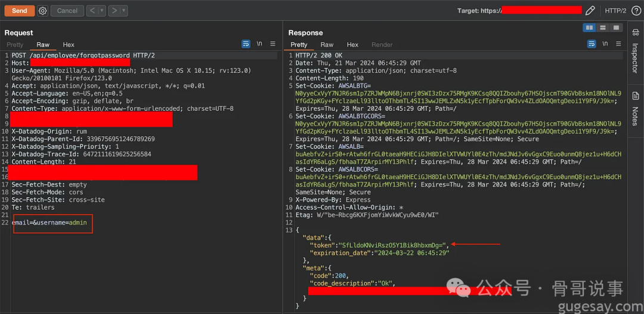This screenshot has width=644, height=314.
Task: Choose the combined tabbed layout icon
Action: pyautogui.click(x=616, y=27)
